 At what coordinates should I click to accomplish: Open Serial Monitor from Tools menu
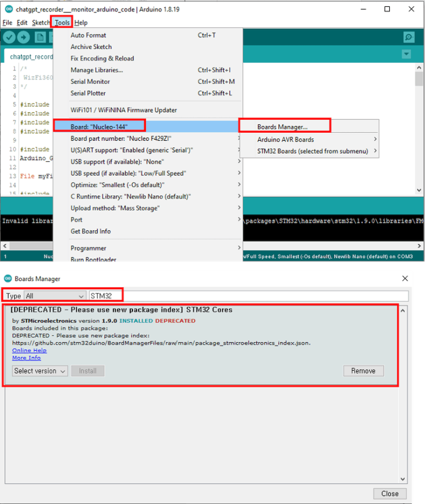coord(148,81)
